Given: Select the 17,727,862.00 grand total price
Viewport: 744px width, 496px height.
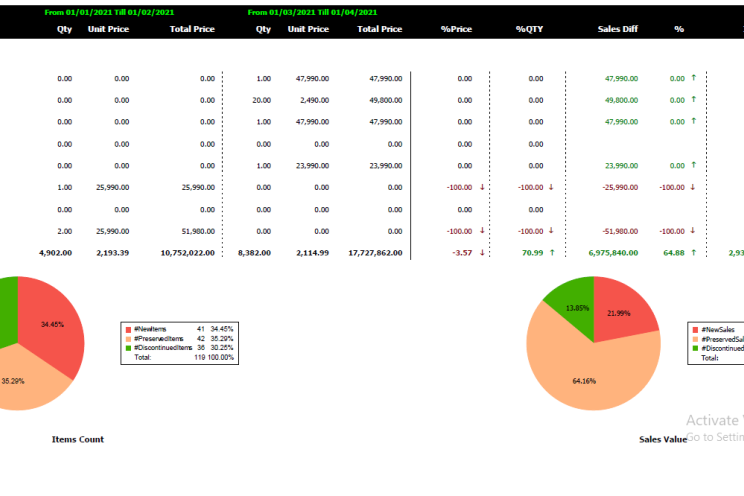Looking at the screenshot, I should [x=375, y=253].
